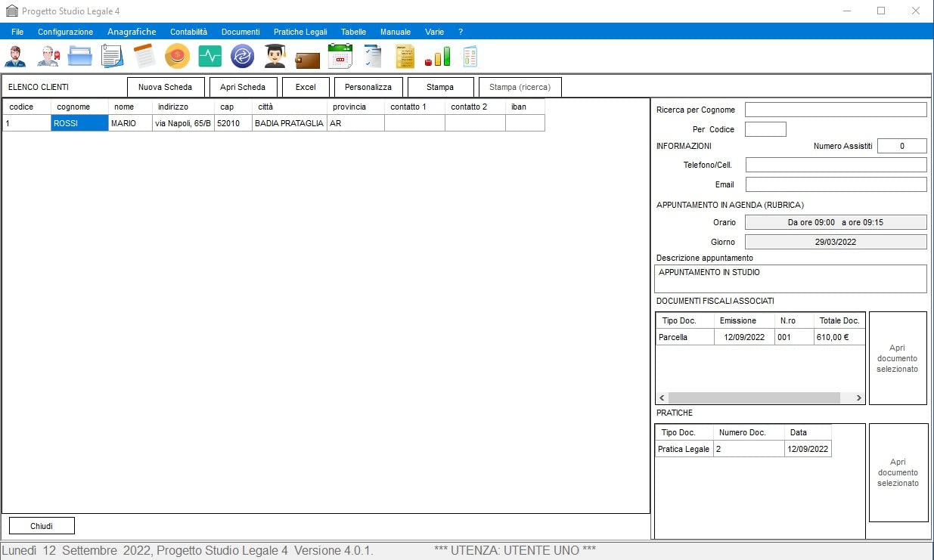Viewport: 934px width, 560px height.
Task: Click the Numero Assistiti field
Action: click(x=902, y=147)
